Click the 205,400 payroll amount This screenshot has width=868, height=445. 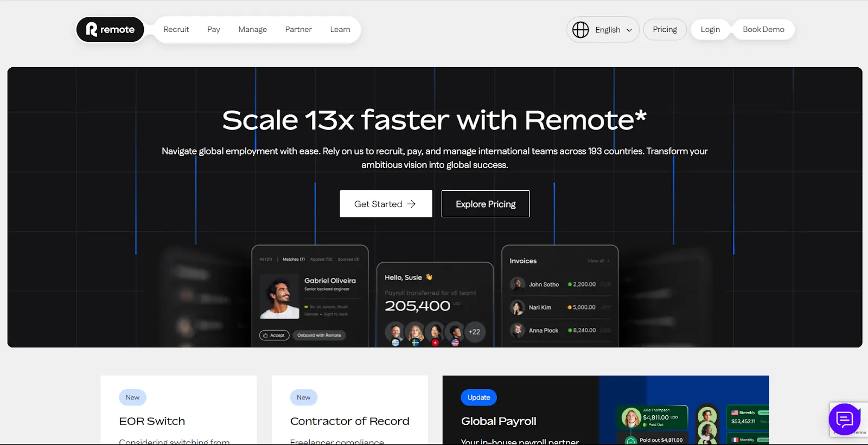417,306
